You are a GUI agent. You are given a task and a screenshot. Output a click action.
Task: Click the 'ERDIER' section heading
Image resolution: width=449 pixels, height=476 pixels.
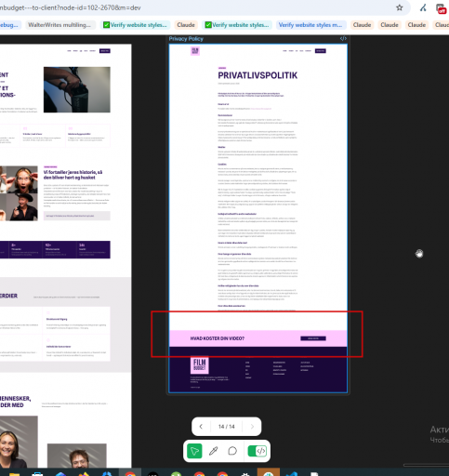pyautogui.click(x=8, y=296)
